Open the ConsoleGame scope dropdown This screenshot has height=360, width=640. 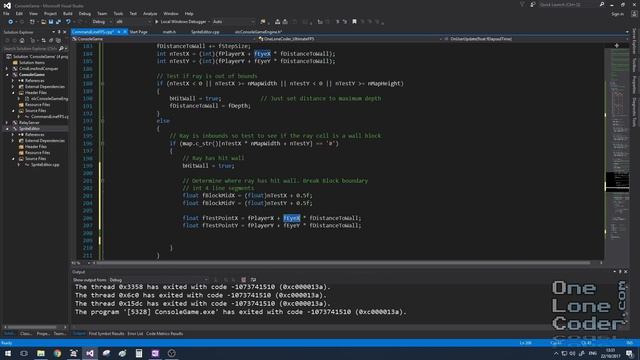(163, 39)
